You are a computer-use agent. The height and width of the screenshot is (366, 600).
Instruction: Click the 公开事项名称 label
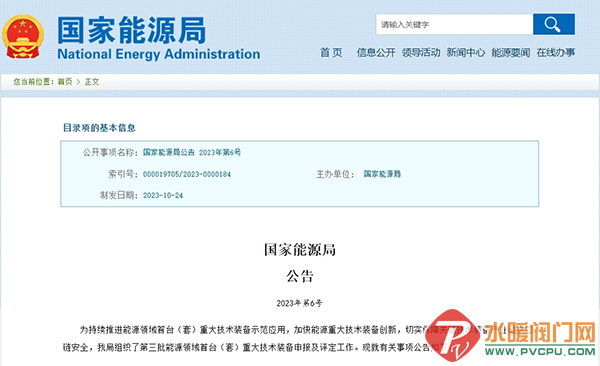pyautogui.click(x=110, y=152)
